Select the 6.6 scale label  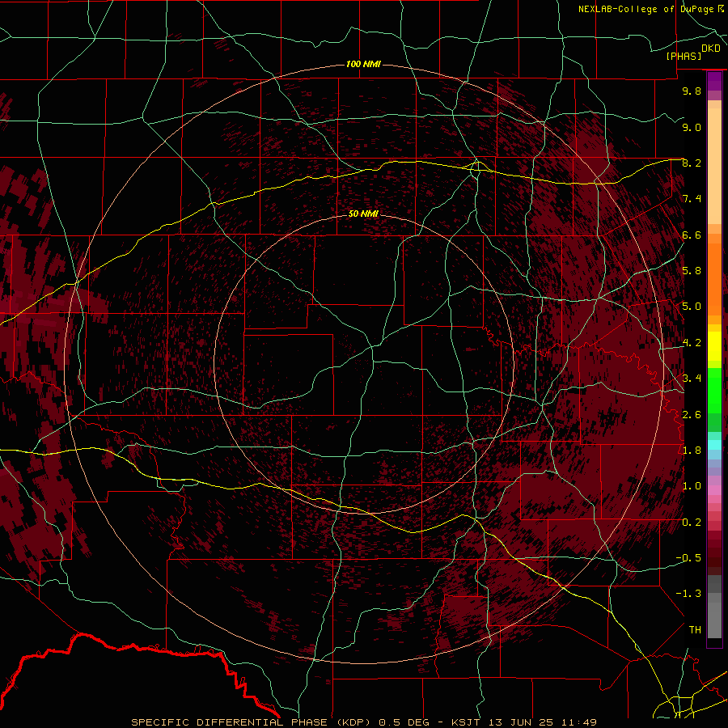(692, 235)
